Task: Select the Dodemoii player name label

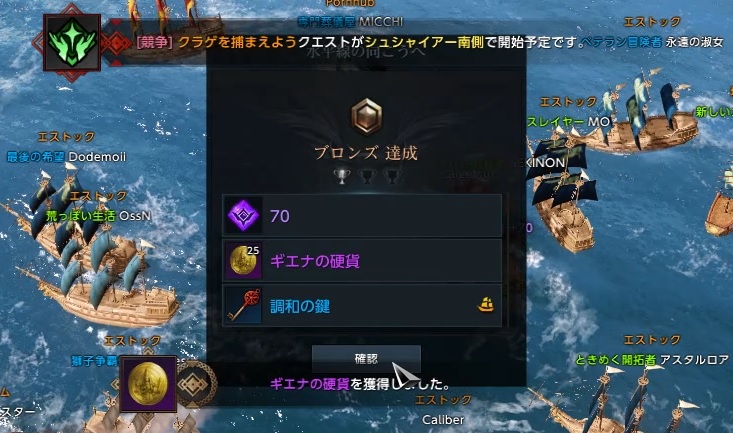Action: tap(97, 157)
